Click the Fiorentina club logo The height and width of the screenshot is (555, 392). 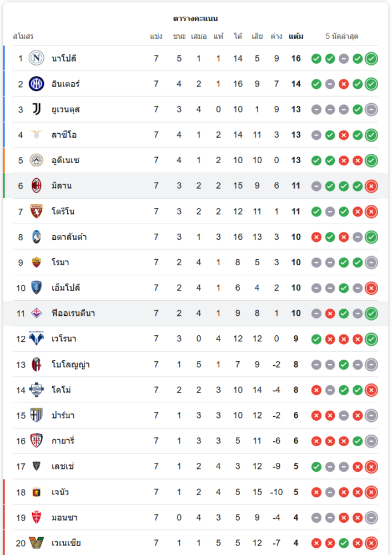coord(37,314)
